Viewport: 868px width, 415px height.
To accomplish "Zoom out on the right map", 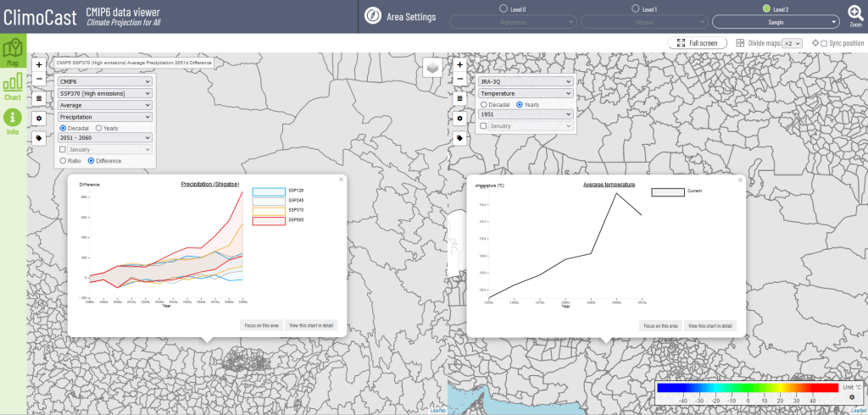I will [459, 80].
